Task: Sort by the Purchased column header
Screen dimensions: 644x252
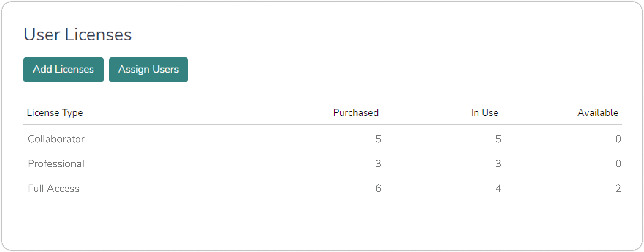Action: [x=356, y=113]
